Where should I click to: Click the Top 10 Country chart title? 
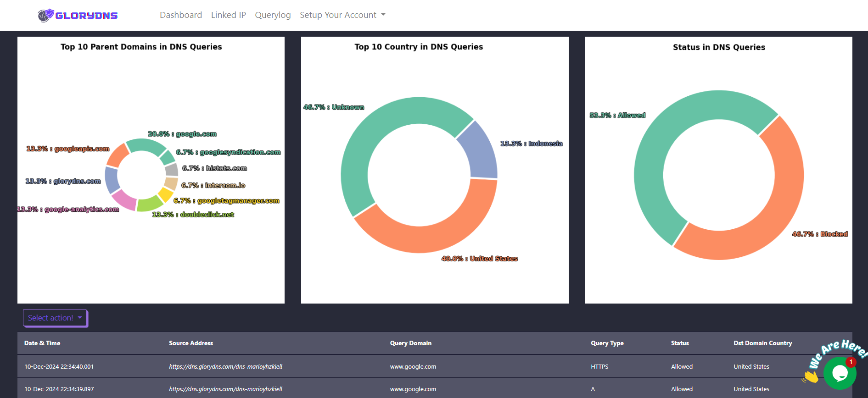click(x=419, y=47)
